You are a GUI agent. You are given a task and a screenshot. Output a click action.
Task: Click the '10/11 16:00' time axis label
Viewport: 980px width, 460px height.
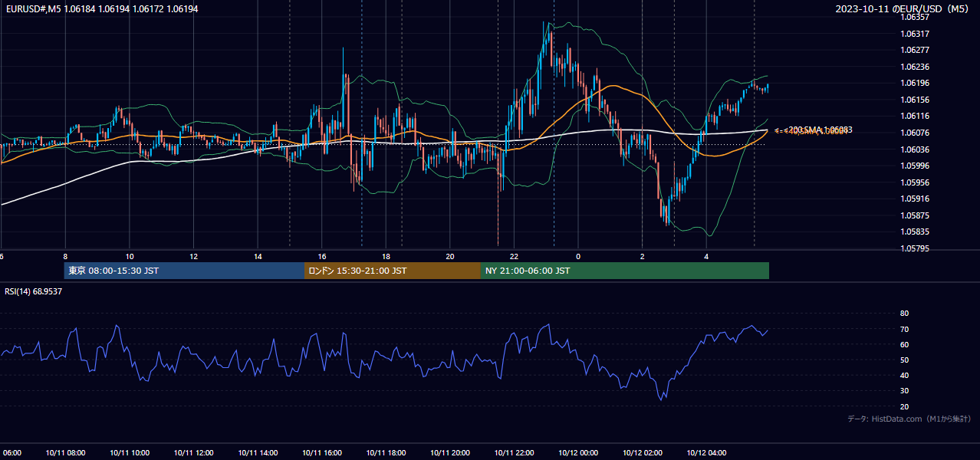322,452
